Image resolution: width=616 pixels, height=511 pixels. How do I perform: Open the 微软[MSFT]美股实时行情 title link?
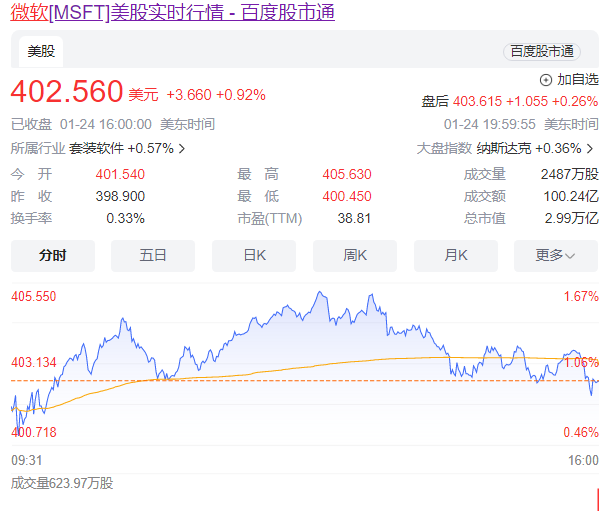tap(172, 12)
